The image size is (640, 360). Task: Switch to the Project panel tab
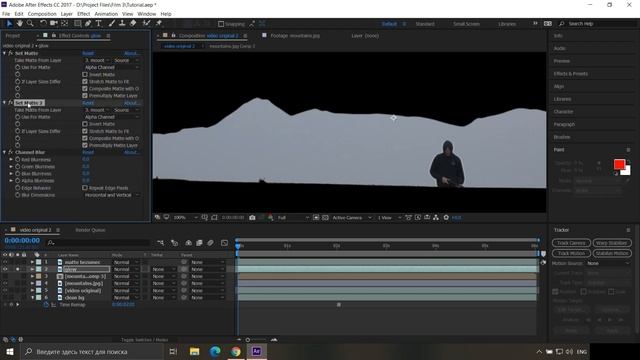pyautogui.click(x=12, y=36)
